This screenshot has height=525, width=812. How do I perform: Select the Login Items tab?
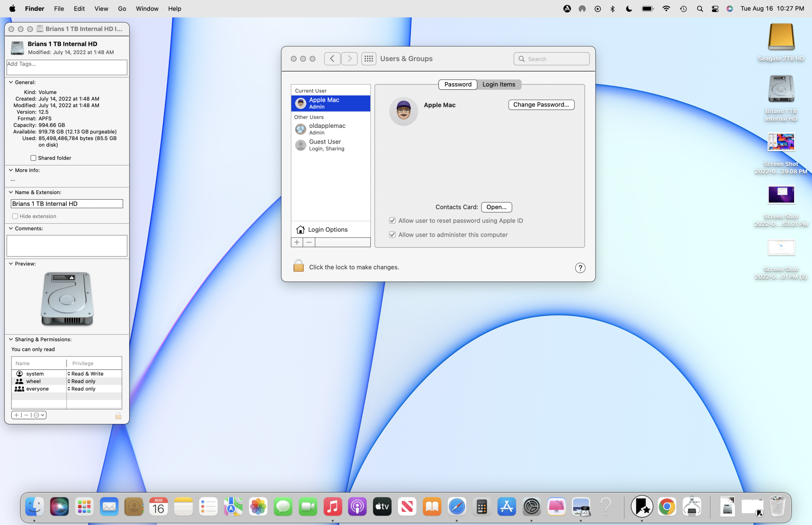(x=499, y=84)
